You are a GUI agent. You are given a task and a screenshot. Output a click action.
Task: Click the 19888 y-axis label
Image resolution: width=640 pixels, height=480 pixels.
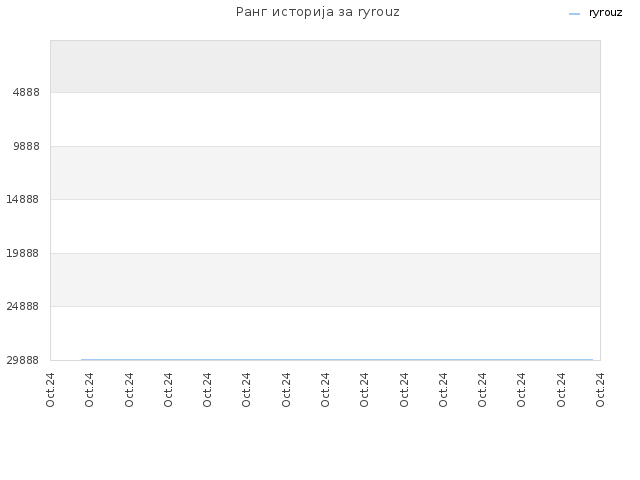(22, 253)
